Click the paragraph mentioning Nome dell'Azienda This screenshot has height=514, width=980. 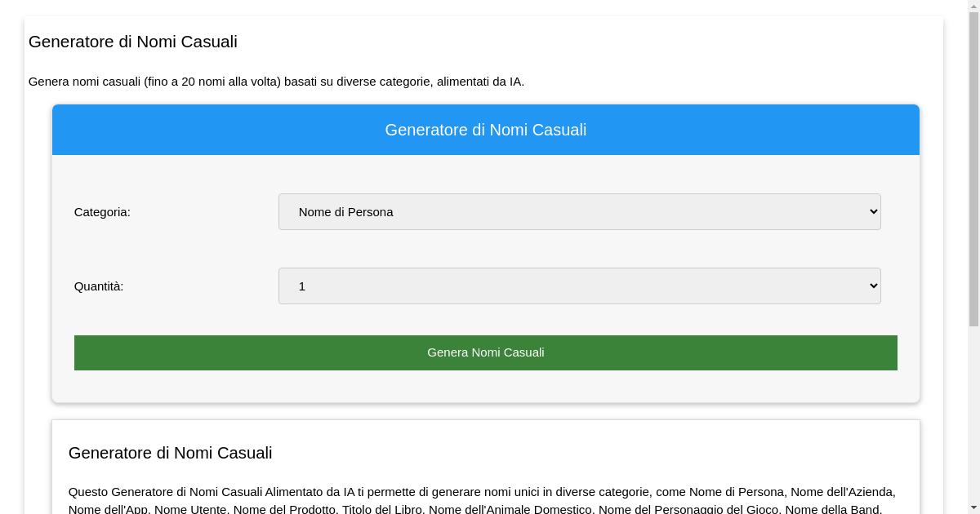pos(483,492)
